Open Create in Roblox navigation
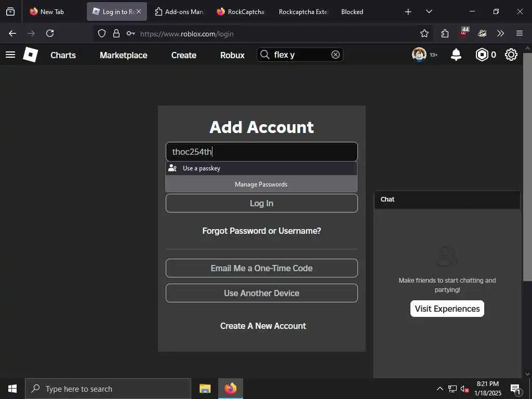 click(184, 55)
